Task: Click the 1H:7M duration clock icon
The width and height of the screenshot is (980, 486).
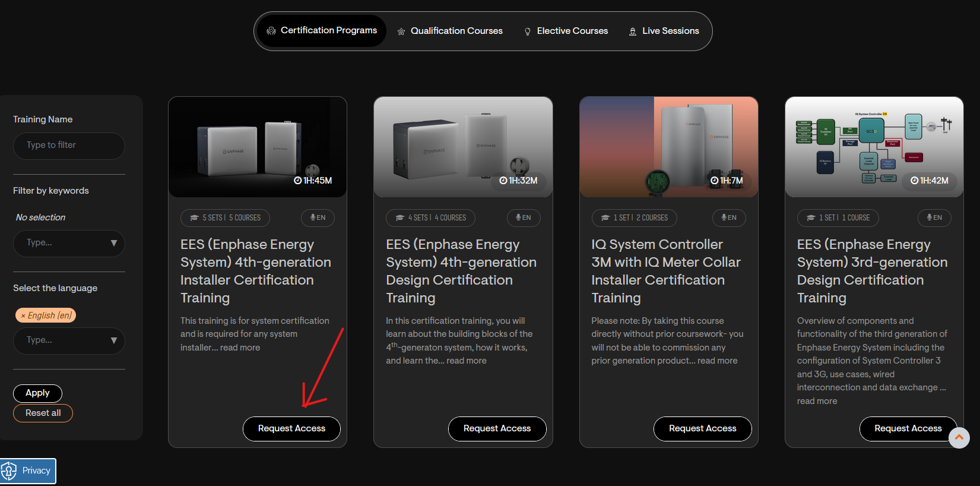Action: click(715, 181)
